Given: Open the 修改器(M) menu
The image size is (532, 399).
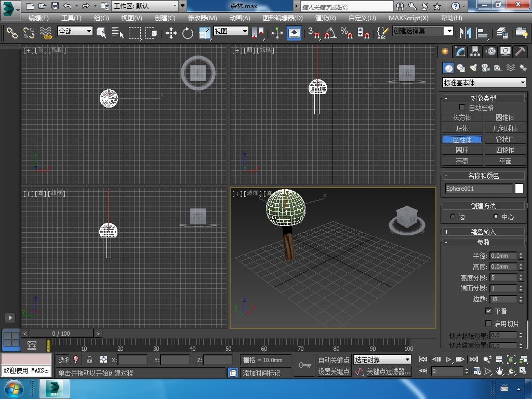Looking at the screenshot, I should click(x=202, y=18).
